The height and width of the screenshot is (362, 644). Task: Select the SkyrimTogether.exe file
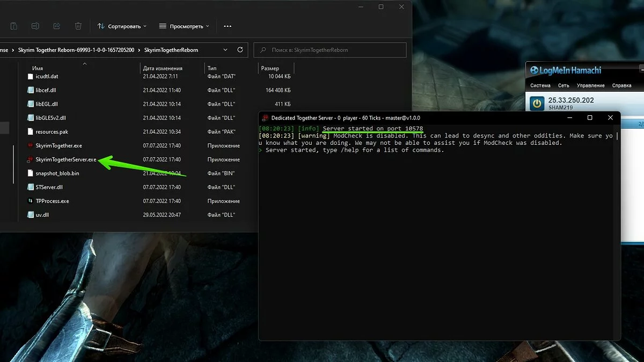click(58, 145)
